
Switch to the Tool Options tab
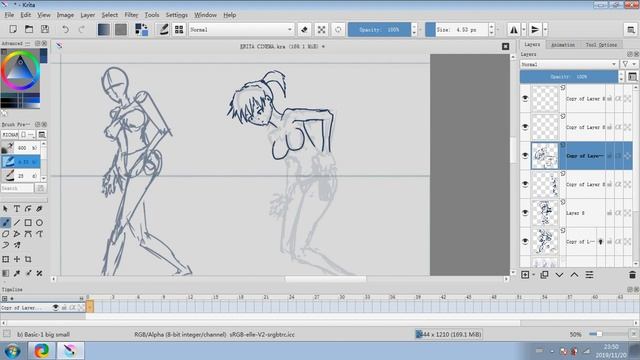pos(601,44)
